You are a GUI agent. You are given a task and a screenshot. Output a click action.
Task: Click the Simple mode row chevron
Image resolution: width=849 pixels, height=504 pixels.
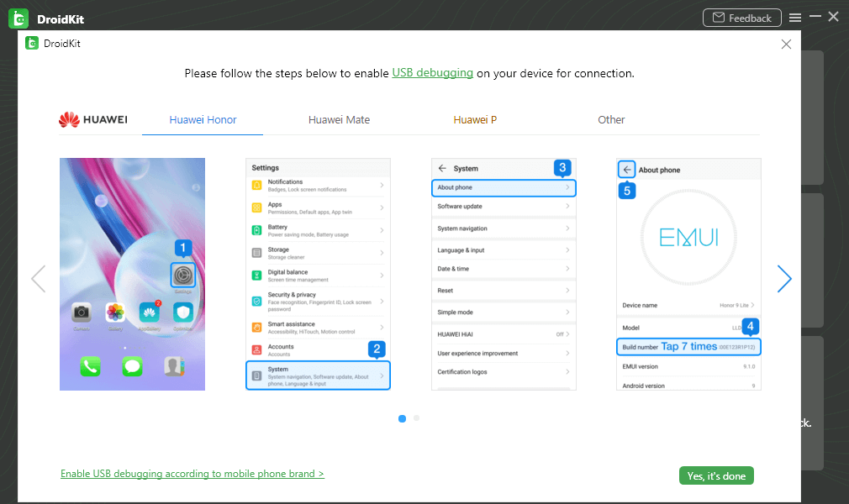click(567, 312)
